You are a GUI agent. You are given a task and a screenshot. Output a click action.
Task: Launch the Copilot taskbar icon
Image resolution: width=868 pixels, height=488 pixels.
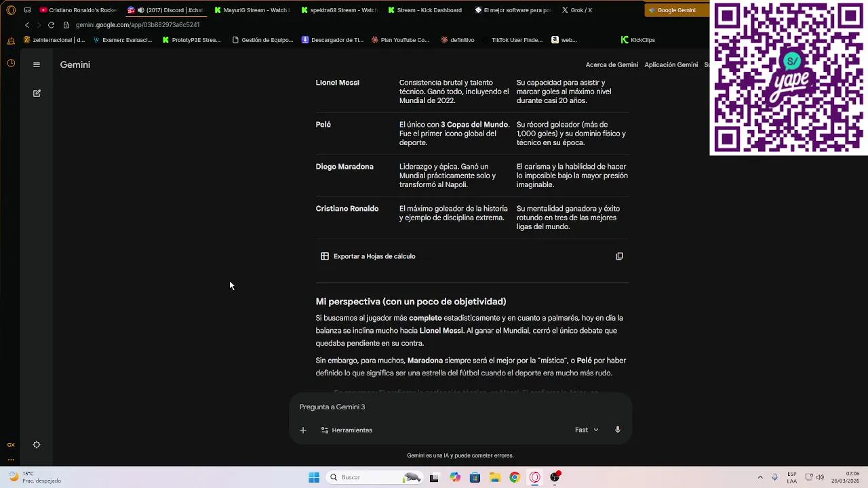coord(454,477)
